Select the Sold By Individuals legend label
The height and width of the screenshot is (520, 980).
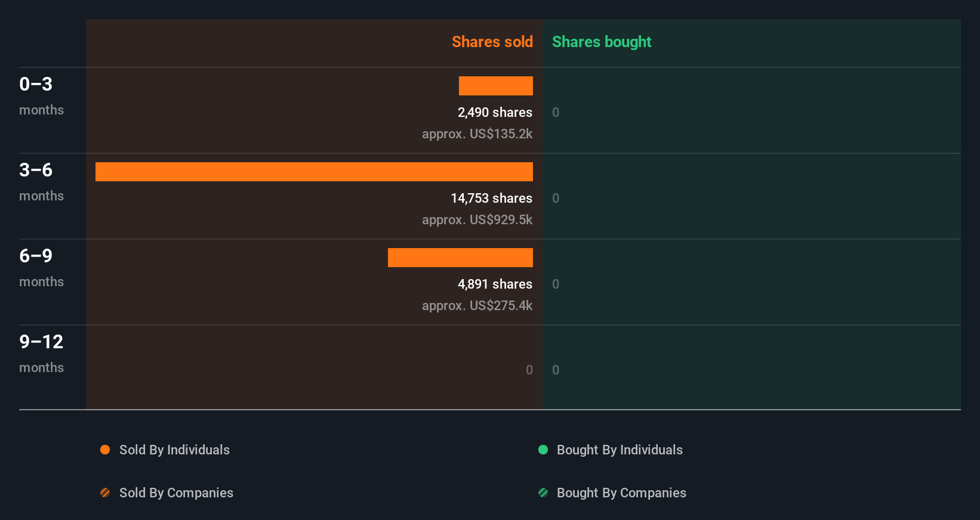point(174,450)
